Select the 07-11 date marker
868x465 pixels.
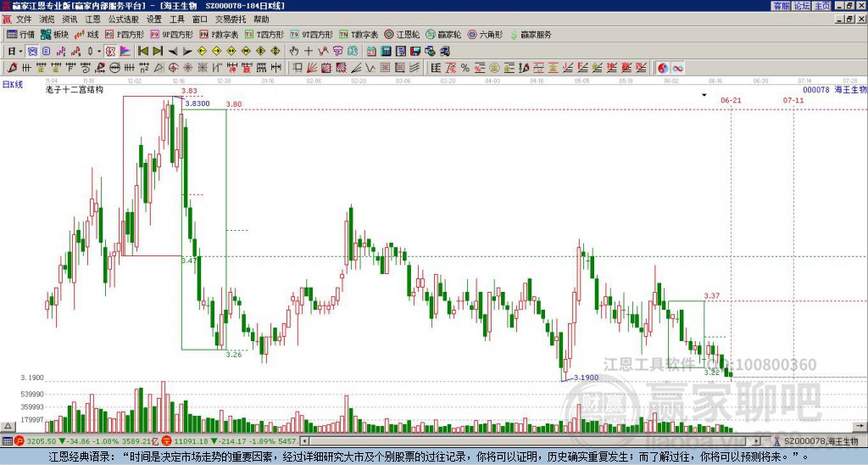pos(793,100)
